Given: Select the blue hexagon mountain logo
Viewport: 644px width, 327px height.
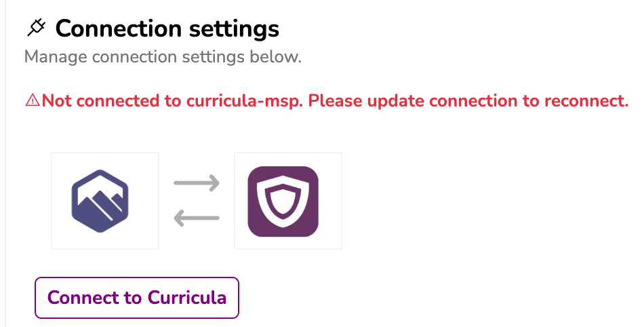Looking at the screenshot, I should (105, 201).
